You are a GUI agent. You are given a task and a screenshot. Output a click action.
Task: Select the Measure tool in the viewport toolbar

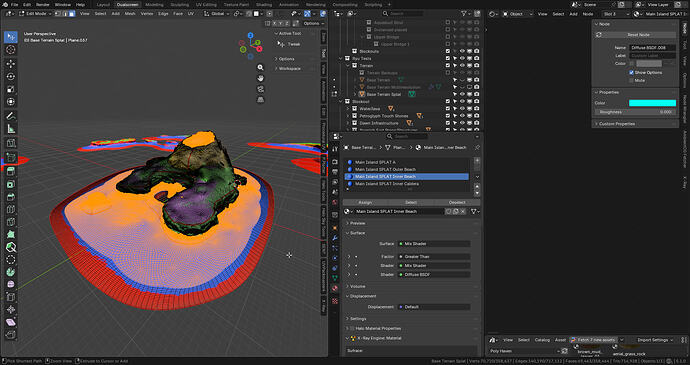pyautogui.click(x=11, y=129)
